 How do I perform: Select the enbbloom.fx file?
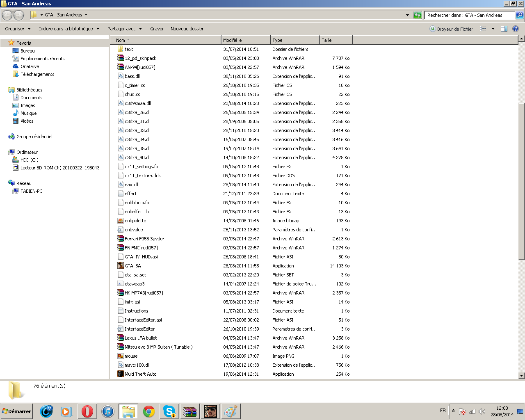[137, 203]
